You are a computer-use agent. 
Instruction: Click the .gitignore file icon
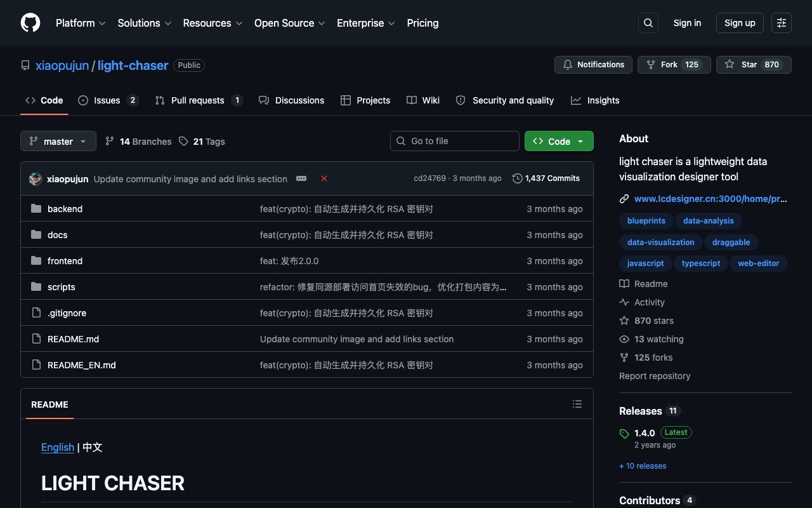tap(36, 312)
